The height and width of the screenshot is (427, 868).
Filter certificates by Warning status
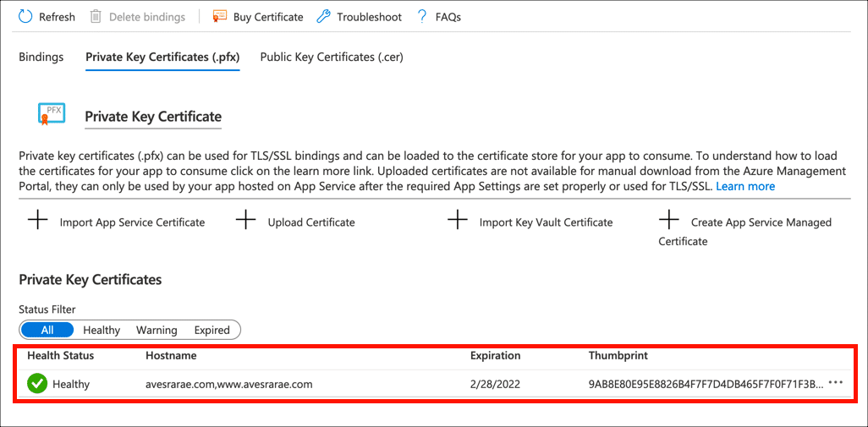(157, 330)
